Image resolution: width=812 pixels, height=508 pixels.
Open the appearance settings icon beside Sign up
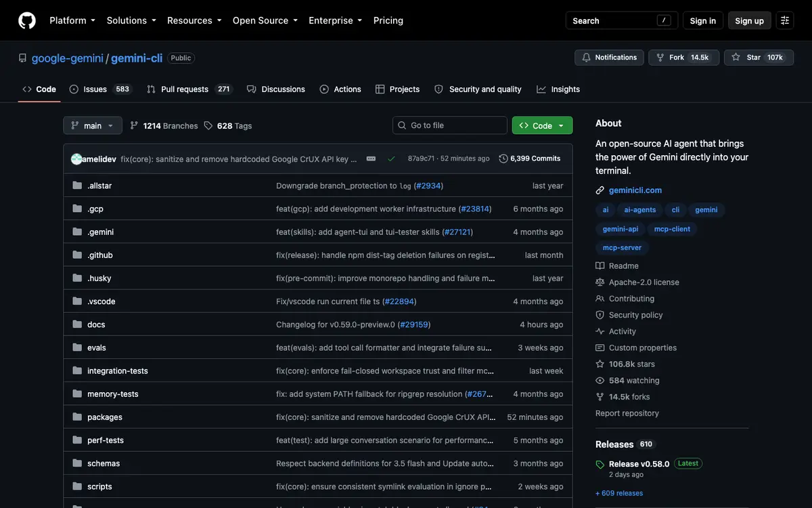click(x=785, y=20)
